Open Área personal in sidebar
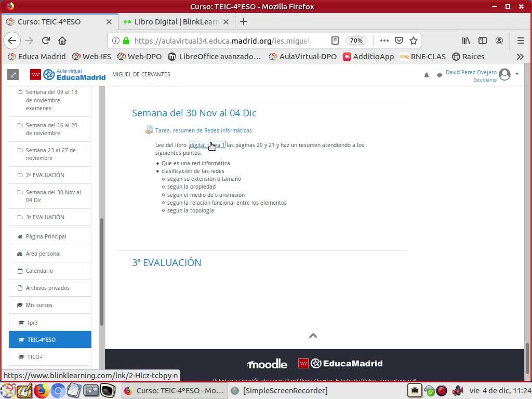 pos(50,254)
